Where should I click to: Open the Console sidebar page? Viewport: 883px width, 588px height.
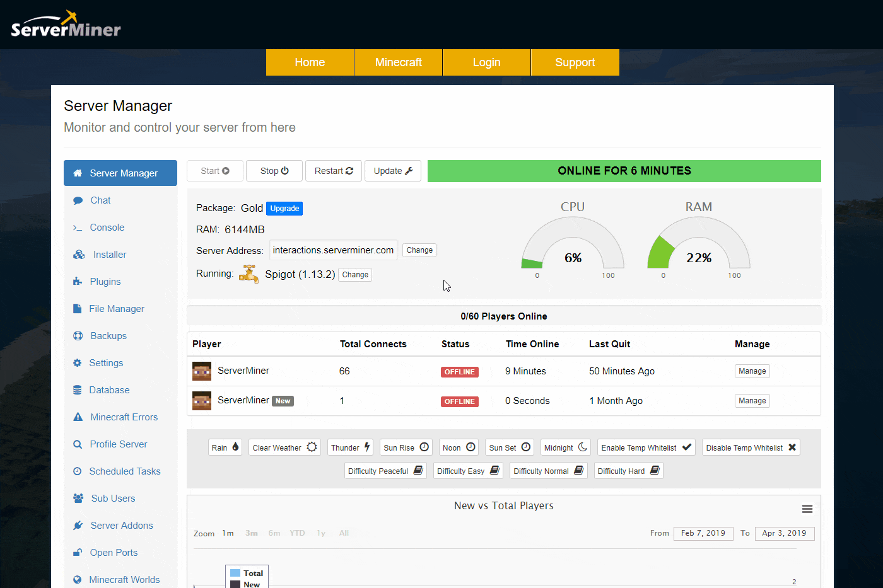(120, 228)
